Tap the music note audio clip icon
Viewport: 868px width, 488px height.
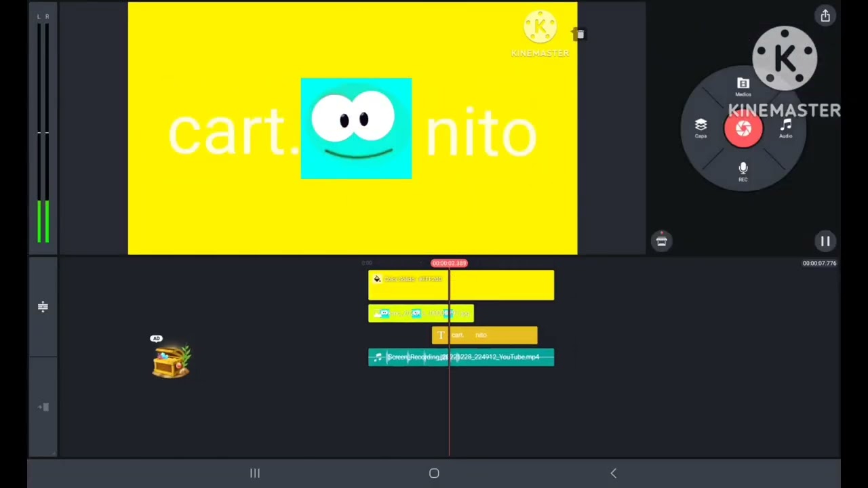tap(378, 357)
